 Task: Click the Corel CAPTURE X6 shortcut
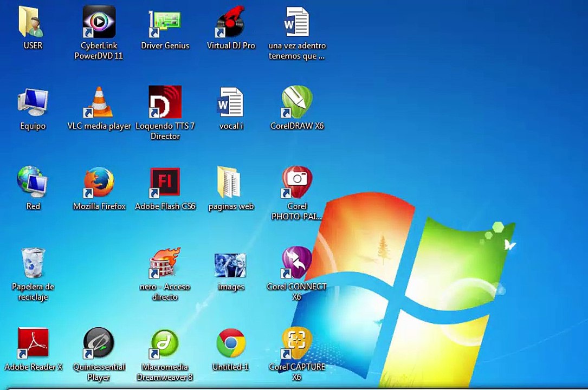coord(296,343)
